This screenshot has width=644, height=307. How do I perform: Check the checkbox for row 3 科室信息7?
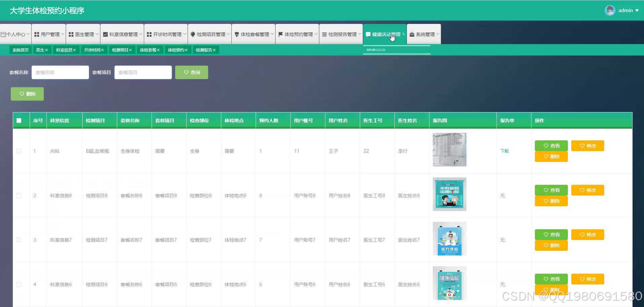tap(19, 240)
